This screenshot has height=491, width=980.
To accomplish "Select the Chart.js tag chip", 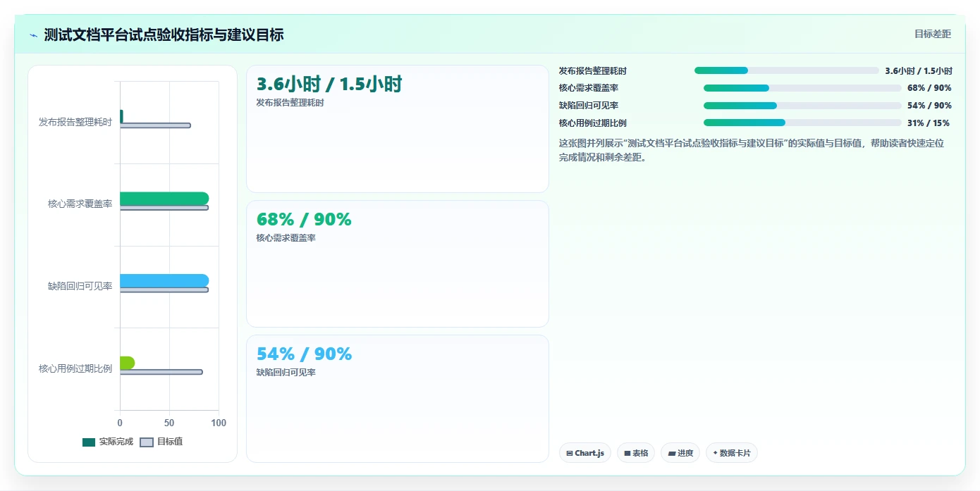I will coord(585,453).
